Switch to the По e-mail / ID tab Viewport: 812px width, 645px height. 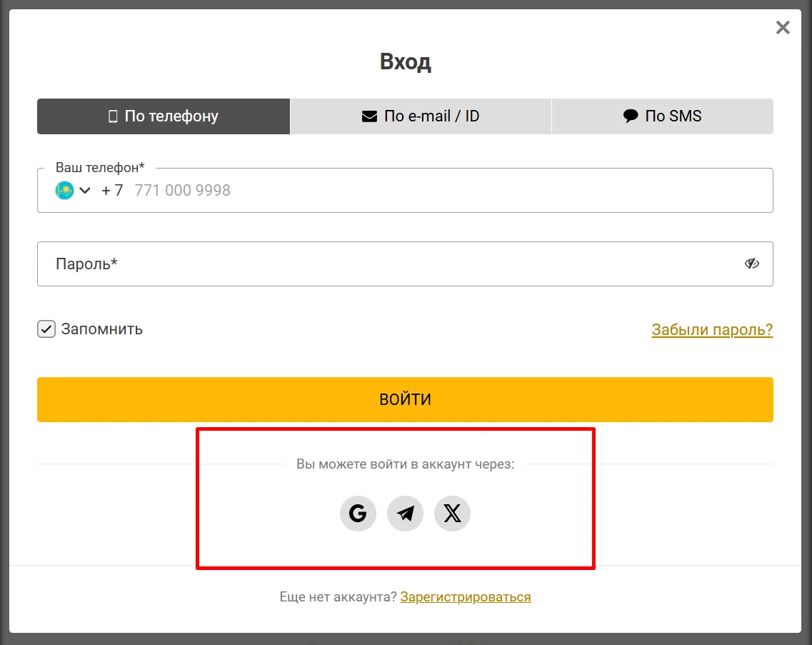coord(421,116)
